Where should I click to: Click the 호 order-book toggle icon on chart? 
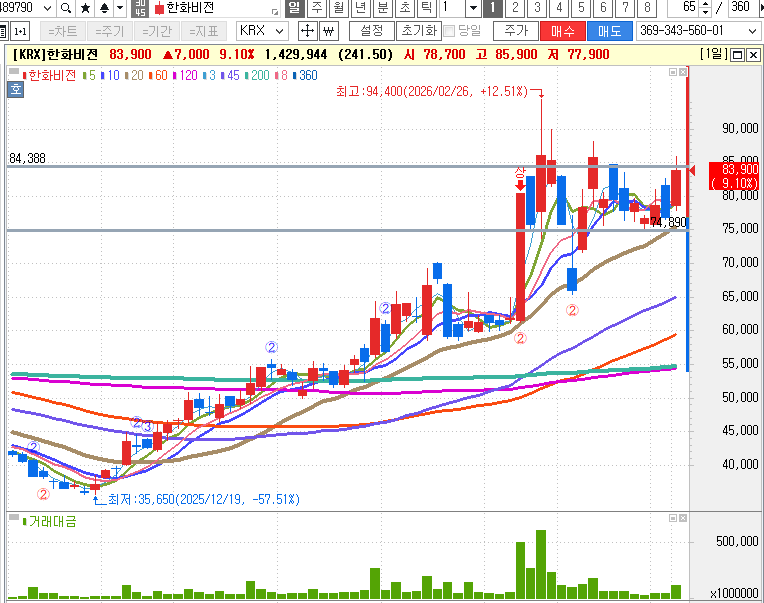[15, 90]
